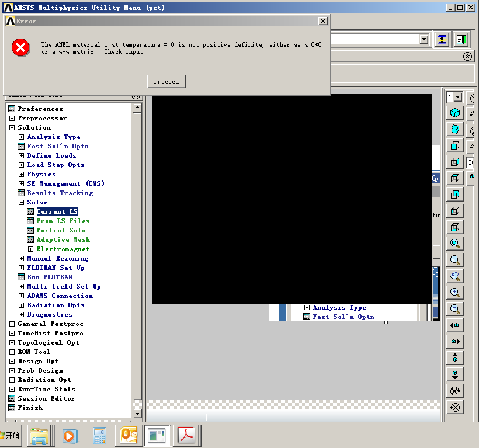Viewport: 479px width, 448px height.
Task: Open Results Tracking dialog item
Action: coord(60,193)
